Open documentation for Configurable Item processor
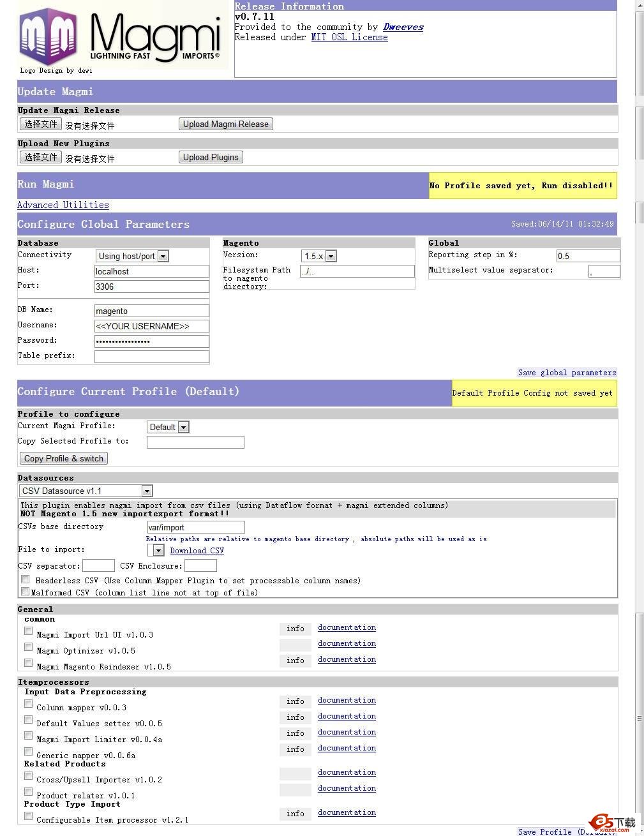Viewport: 644px width, 836px height. pyautogui.click(x=347, y=812)
